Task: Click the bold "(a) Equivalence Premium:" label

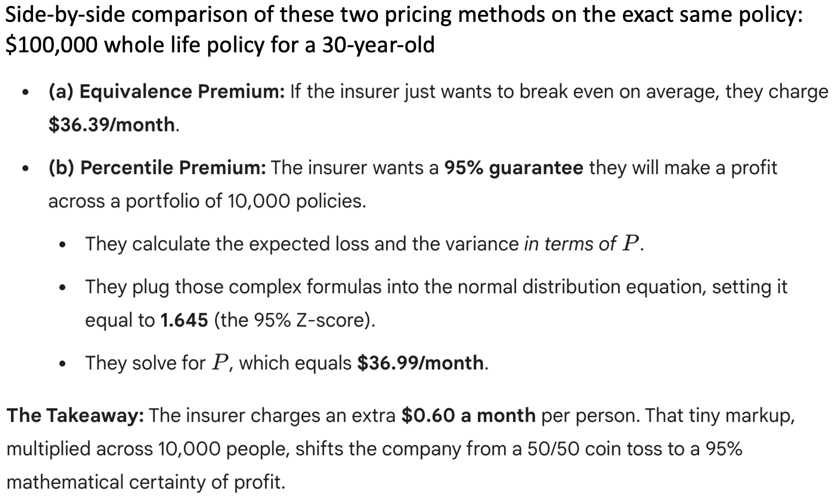Action: pos(166,92)
